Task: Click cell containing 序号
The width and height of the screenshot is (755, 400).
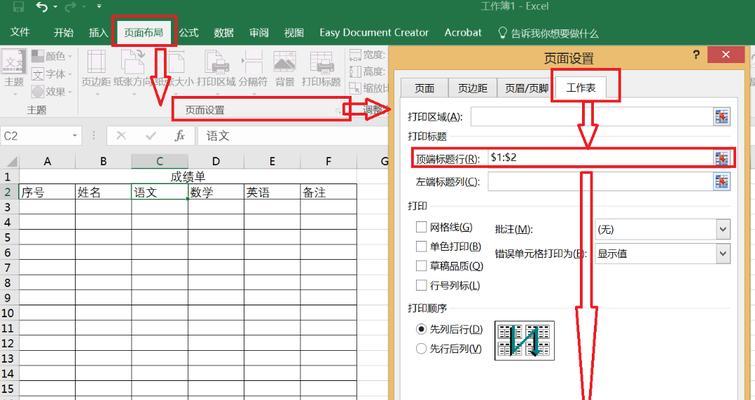Action: [47, 192]
